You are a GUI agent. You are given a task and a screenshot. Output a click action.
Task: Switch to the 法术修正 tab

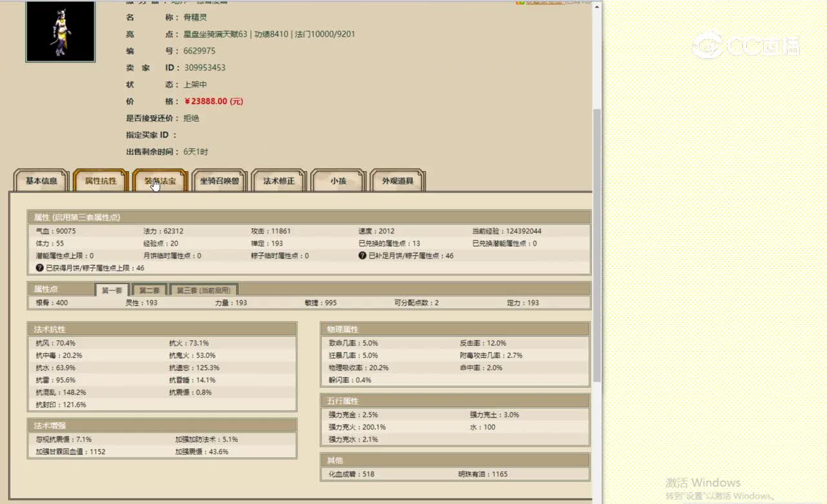279,181
